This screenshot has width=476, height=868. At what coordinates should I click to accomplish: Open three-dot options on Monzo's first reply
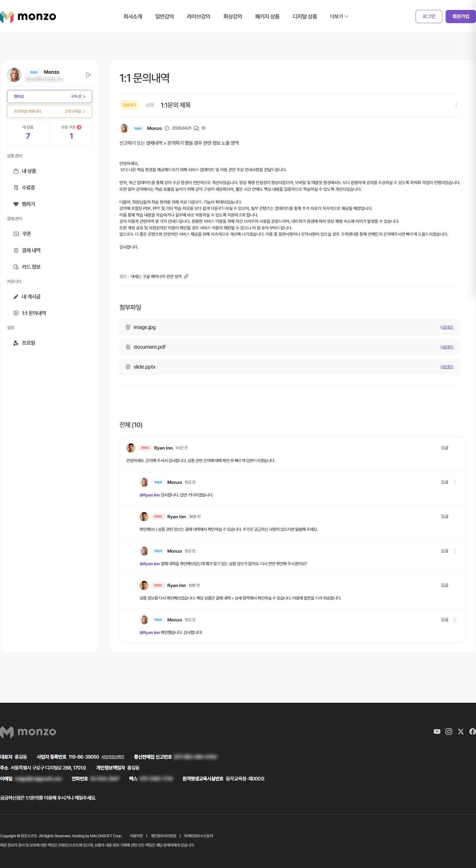click(455, 482)
